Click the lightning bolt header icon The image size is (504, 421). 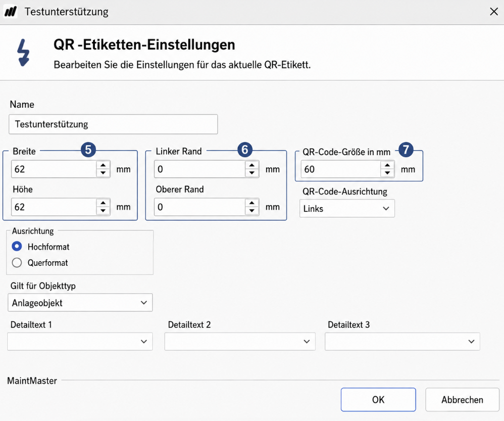click(x=23, y=53)
